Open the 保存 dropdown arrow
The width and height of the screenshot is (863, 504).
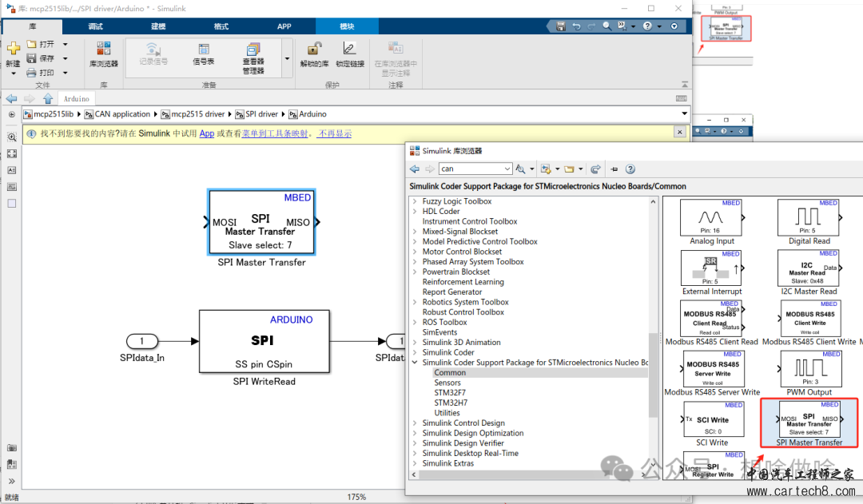[65, 58]
